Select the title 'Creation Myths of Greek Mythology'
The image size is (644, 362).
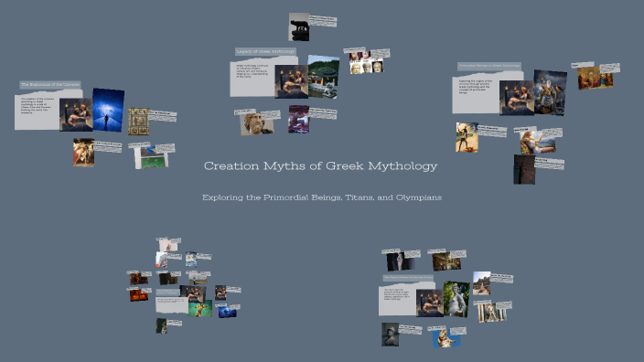320,165
